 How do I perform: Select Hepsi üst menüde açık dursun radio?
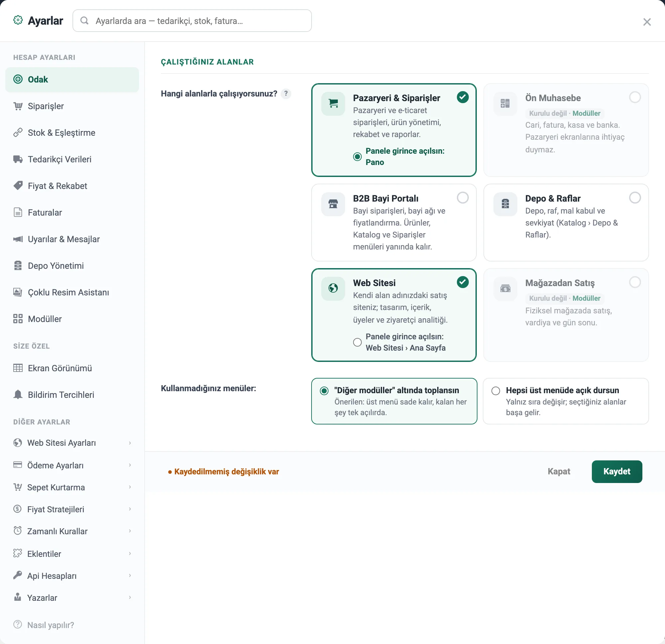point(496,391)
